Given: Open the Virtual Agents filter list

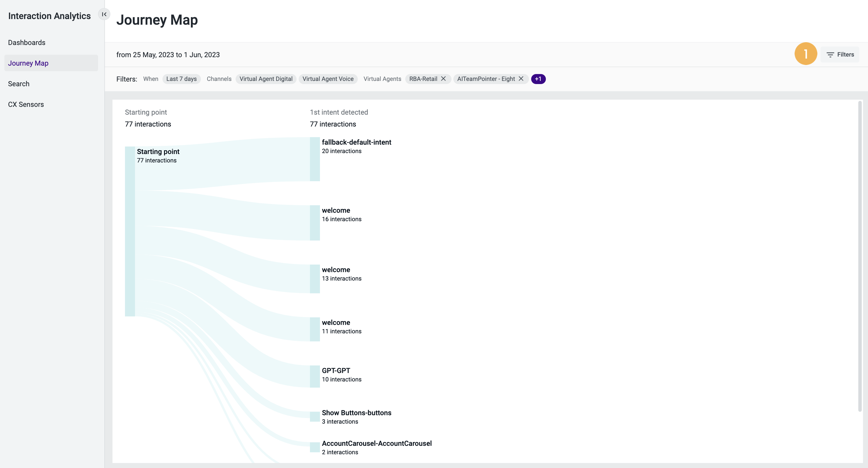Looking at the screenshot, I should click(x=382, y=79).
